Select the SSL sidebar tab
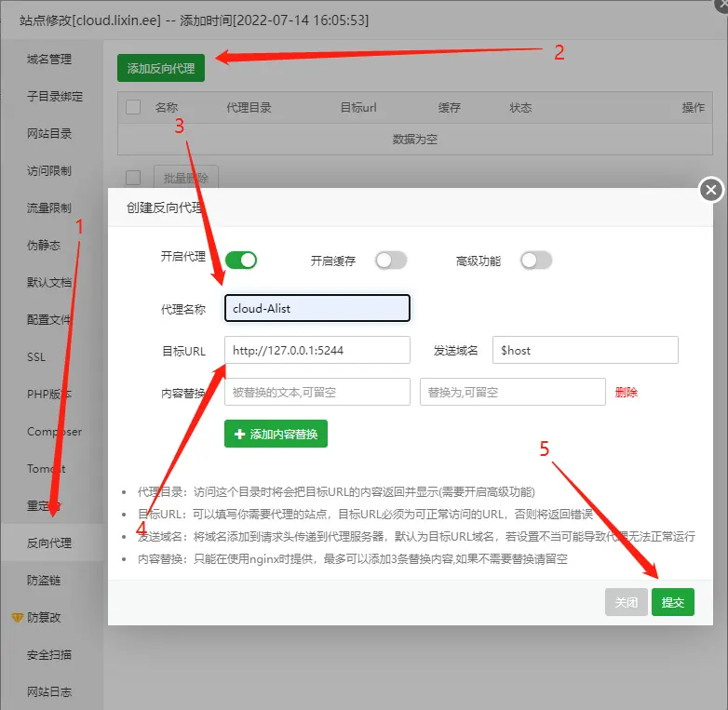The image size is (728, 710). tap(36, 356)
